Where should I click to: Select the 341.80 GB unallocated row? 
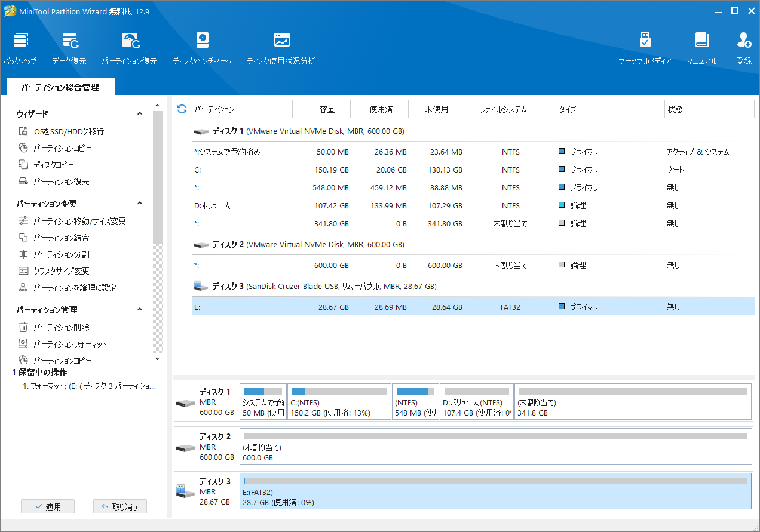pyautogui.click(x=473, y=223)
